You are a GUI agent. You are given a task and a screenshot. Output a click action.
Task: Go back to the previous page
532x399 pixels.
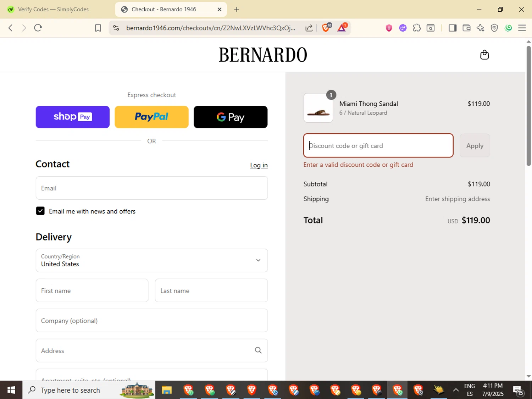point(10,28)
